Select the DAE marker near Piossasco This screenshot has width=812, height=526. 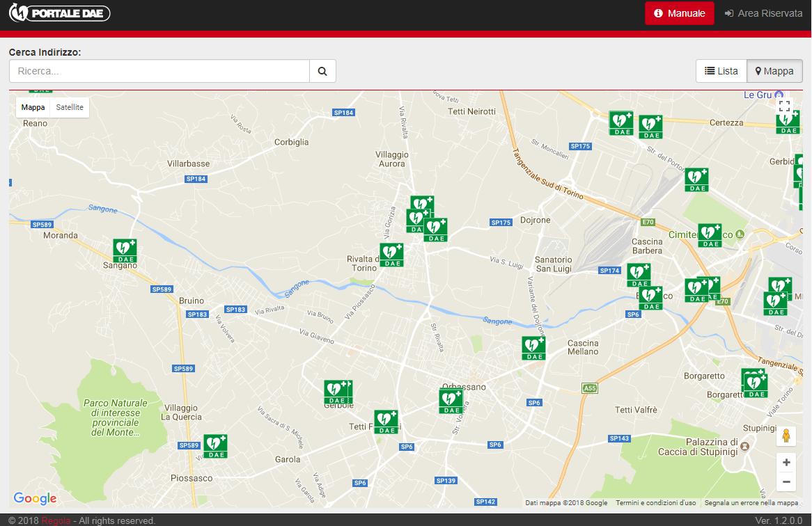pyautogui.click(x=215, y=446)
